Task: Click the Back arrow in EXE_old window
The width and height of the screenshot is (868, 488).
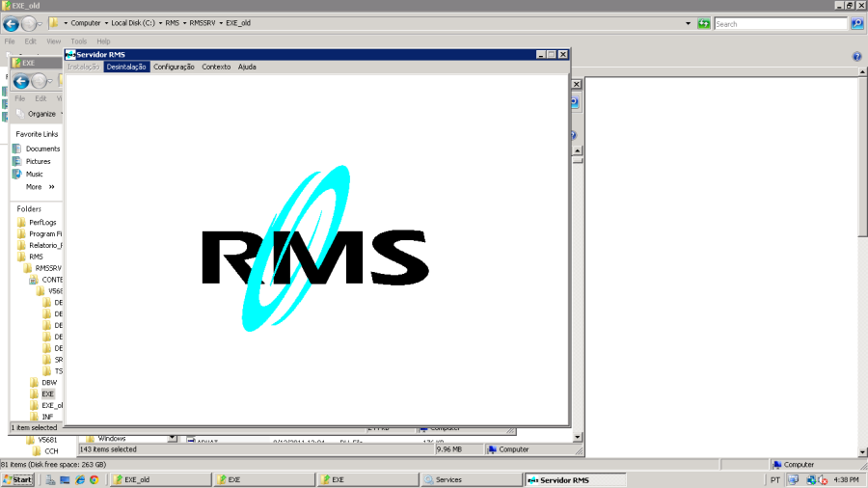Action: click(x=11, y=24)
